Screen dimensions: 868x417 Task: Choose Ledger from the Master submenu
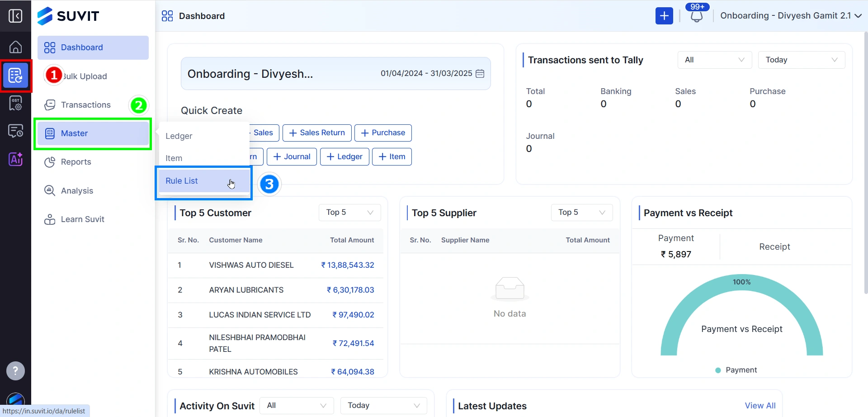pyautogui.click(x=204, y=136)
